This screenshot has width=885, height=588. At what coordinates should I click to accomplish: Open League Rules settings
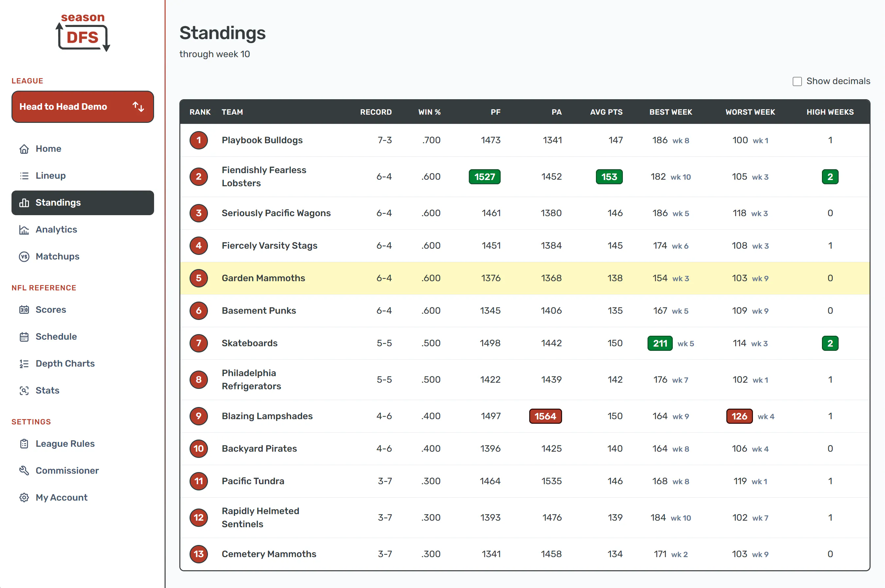point(82,444)
